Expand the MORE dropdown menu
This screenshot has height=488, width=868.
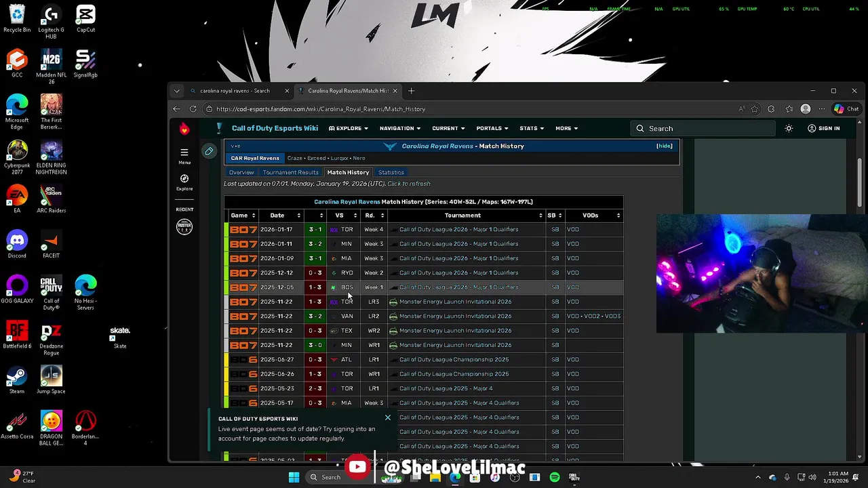pyautogui.click(x=567, y=128)
